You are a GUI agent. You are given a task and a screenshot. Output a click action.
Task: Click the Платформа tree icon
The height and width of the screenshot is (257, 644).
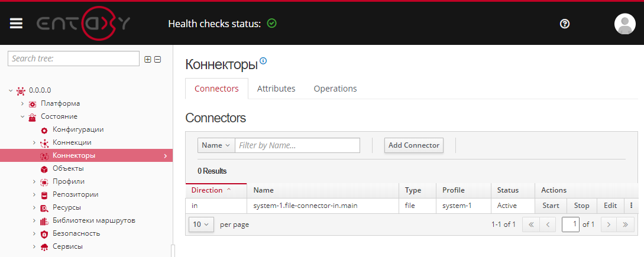click(33, 103)
